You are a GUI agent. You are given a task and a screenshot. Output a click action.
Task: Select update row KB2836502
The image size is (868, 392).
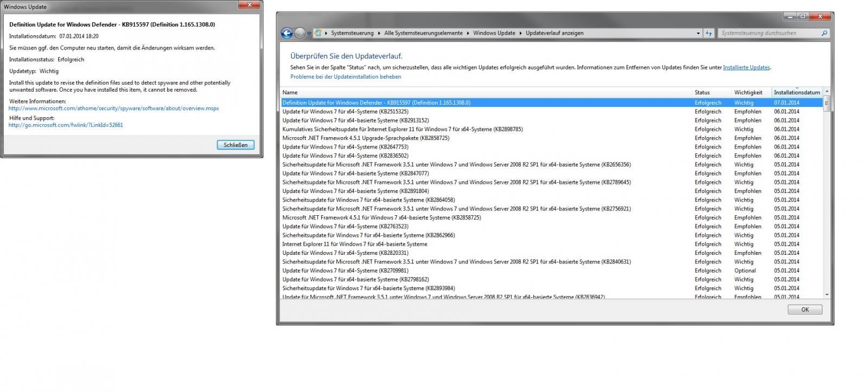point(552,156)
